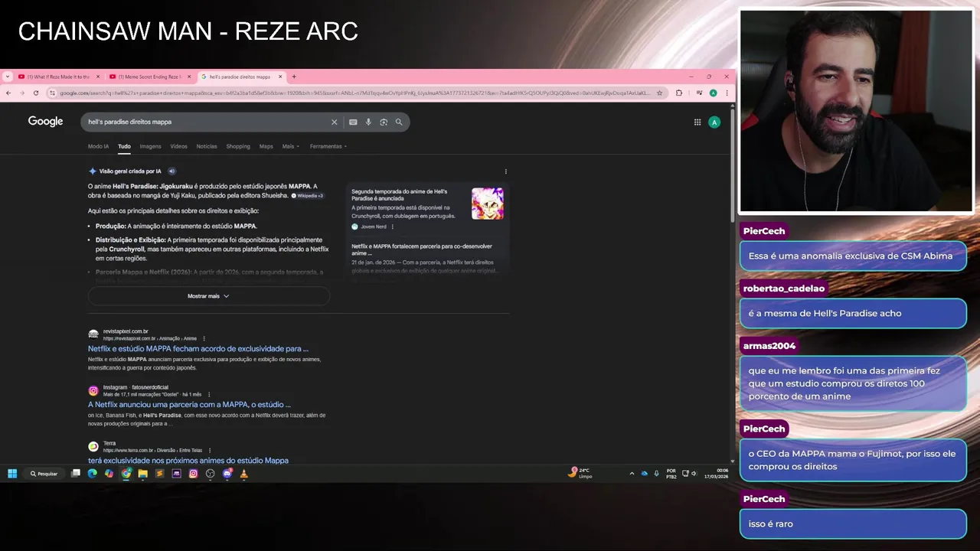Listen to the AI overview speaker icon
Viewport: 980px width, 551px height.
171,171
